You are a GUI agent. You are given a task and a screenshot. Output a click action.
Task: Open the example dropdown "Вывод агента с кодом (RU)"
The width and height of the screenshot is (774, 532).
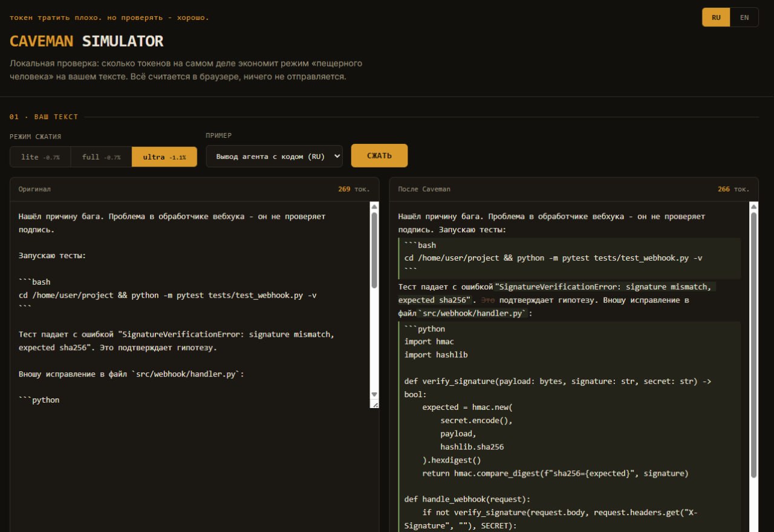point(275,156)
